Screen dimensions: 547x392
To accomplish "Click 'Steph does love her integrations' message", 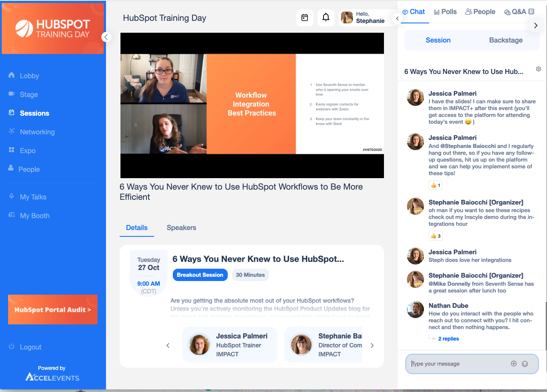I will coord(470,260).
